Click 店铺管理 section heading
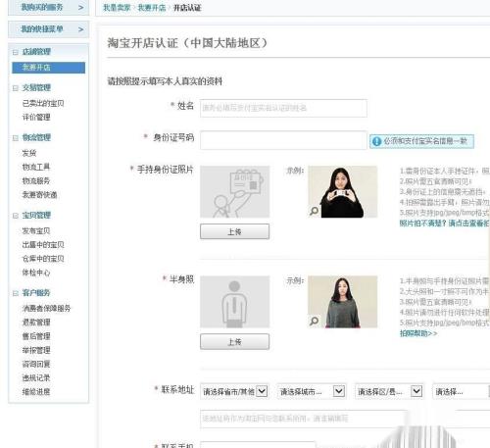This screenshot has width=490, height=448. 36,52
